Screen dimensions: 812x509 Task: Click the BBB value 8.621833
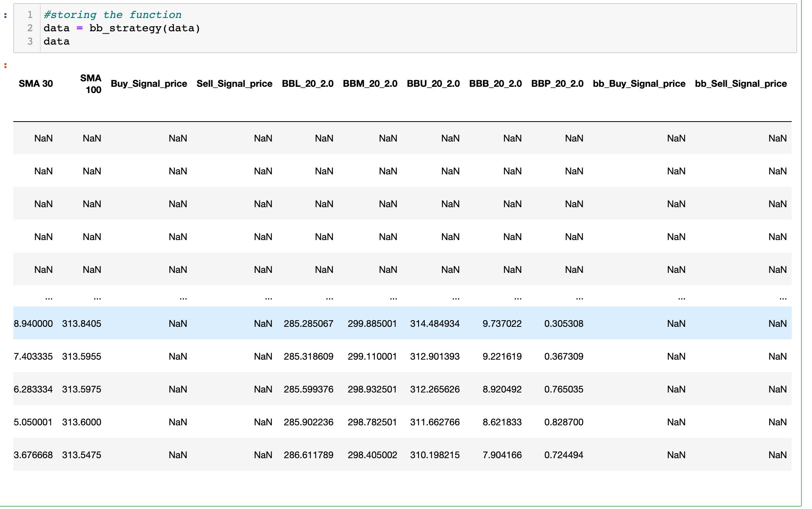point(502,422)
